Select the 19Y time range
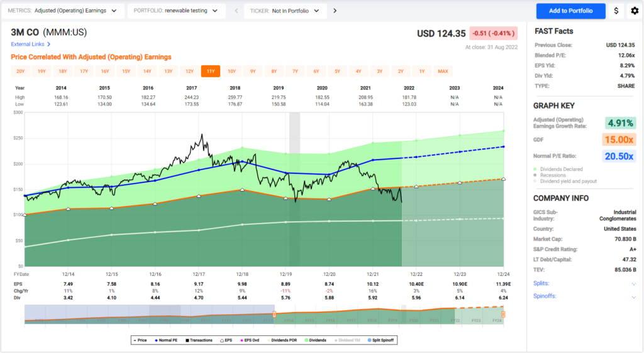644x353 pixels. [x=42, y=72]
